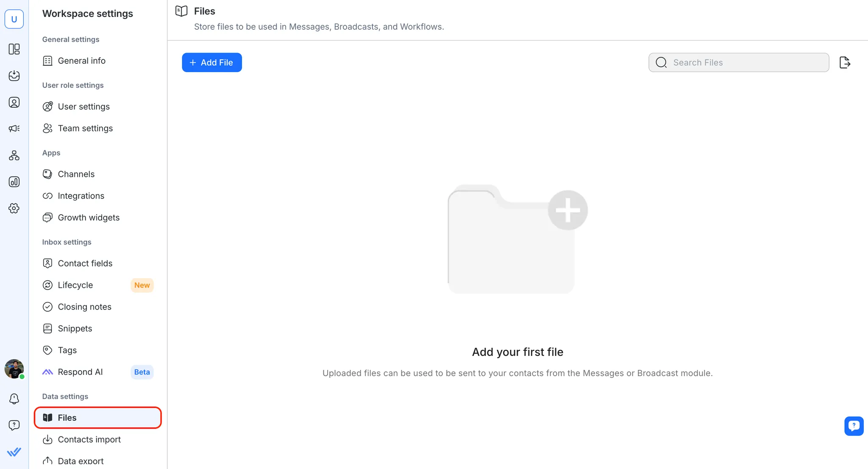Click help question mark icon in rail
The width and height of the screenshot is (868, 469).
tap(14, 425)
